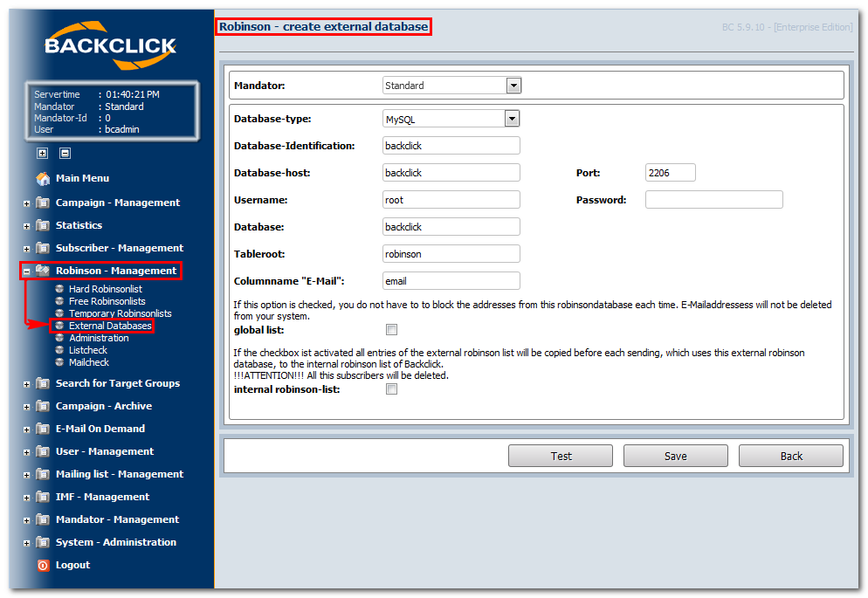
Task: Click the Statistics folder icon
Action: point(43,225)
